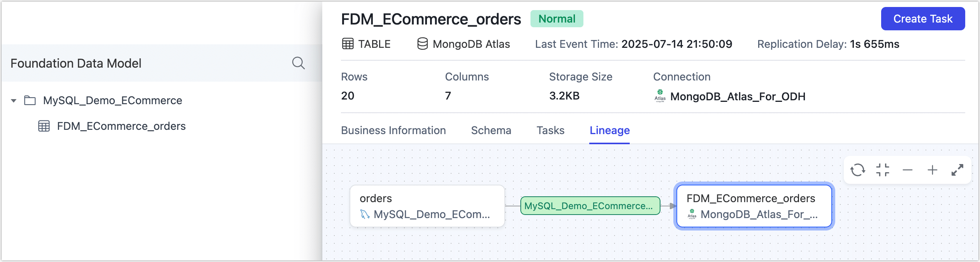Switch to the Business Information tab
This screenshot has width=980, height=262.
393,131
